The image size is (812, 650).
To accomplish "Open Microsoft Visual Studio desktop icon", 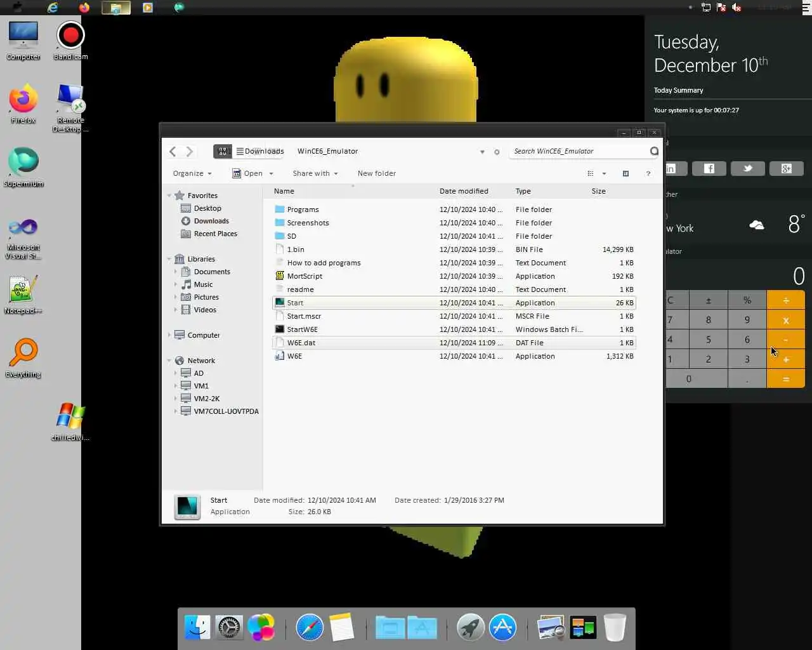I will click(23, 238).
